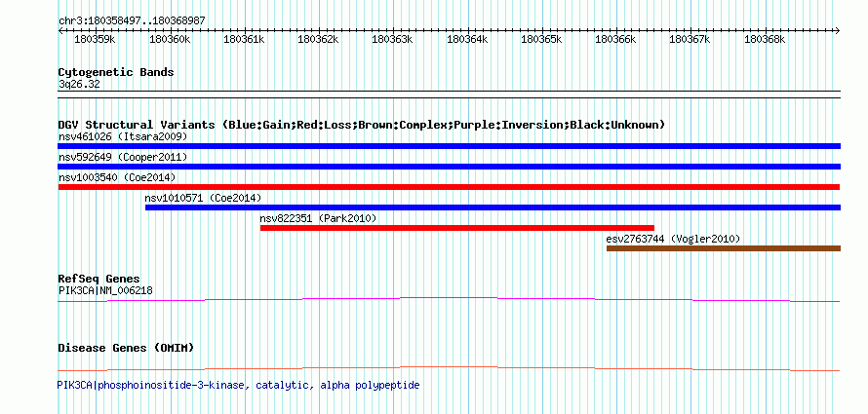Click the 180364k ruler position
This screenshot has width=868, height=414.
(468, 39)
